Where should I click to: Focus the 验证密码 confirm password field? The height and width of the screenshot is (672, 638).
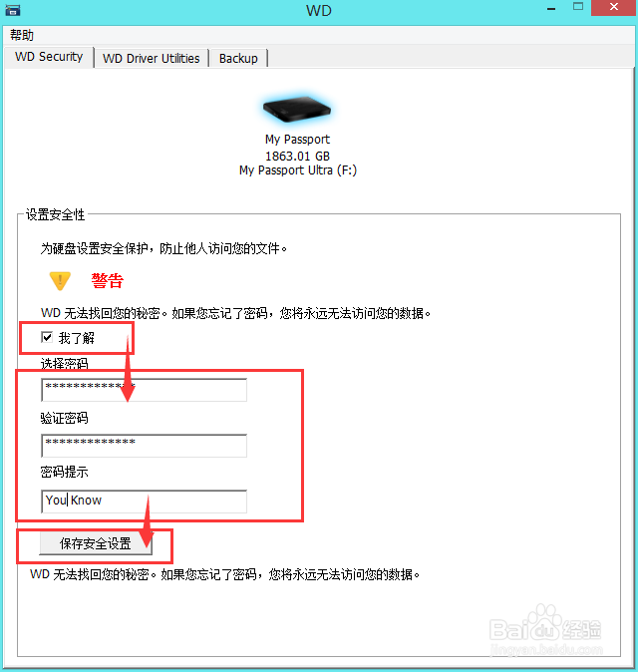click(x=144, y=446)
